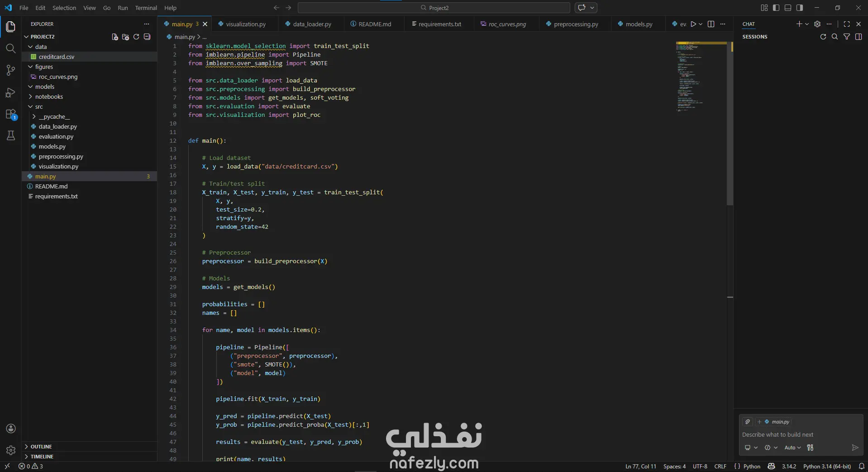Open the new chat dropdown arrow

coord(807,24)
